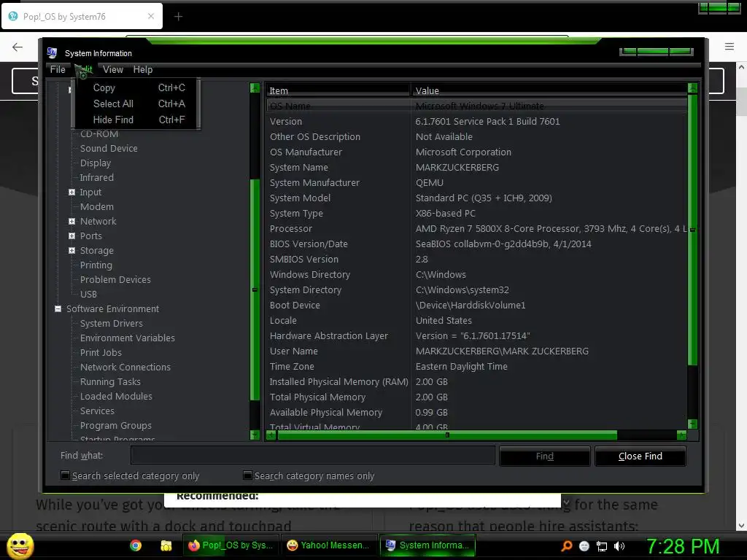The height and width of the screenshot is (560, 747).
Task: Open the View menu
Action: [113, 69]
